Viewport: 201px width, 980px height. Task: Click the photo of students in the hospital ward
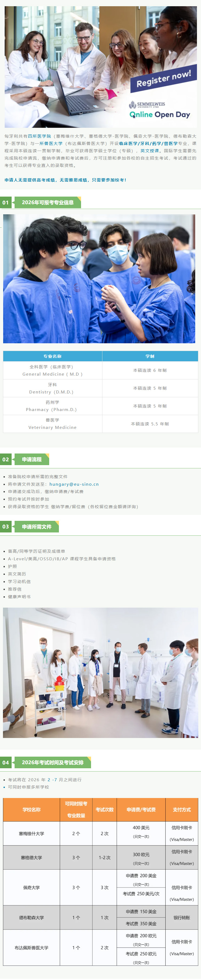click(x=100, y=673)
